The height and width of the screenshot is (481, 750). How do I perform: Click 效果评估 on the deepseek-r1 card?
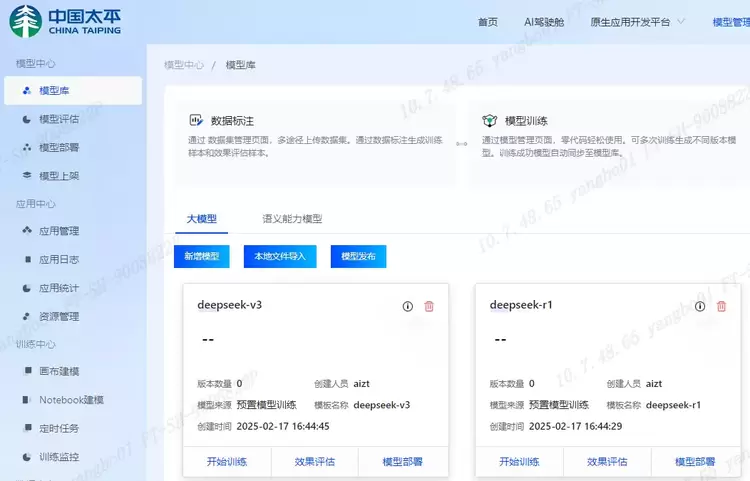tap(608, 462)
